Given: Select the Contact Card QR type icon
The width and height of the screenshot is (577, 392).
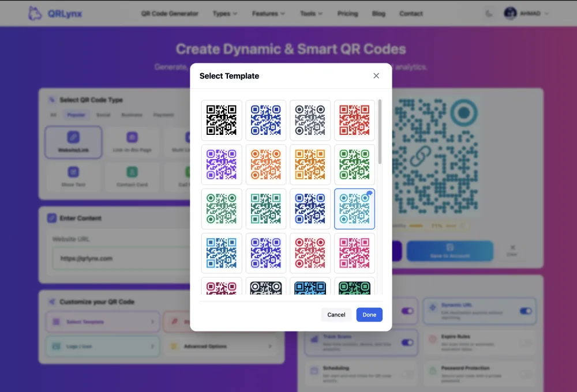Looking at the screenshot, I should click(x=131, y=173).
